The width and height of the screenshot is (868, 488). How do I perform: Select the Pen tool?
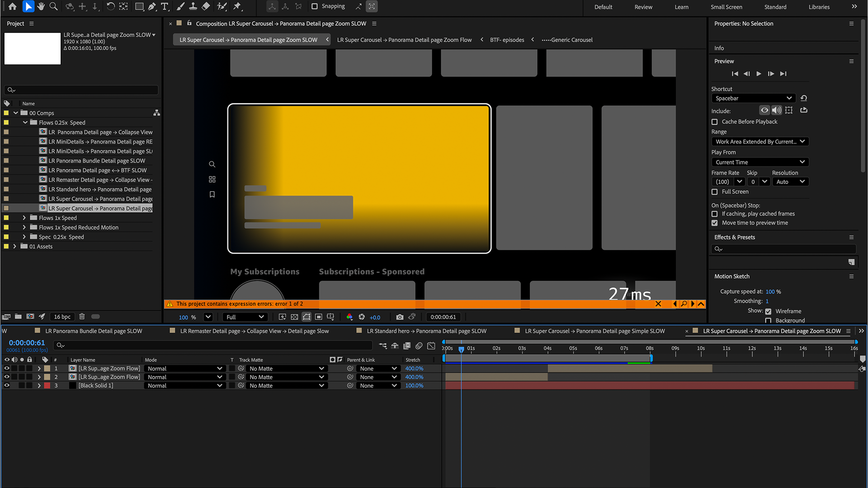click(152, 6)
